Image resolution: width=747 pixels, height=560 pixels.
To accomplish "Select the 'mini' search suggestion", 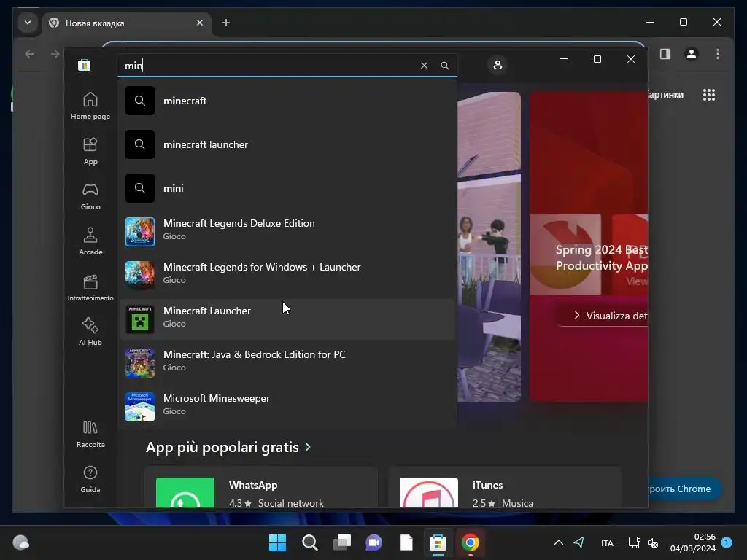I will pyautogui.click(x=287, y=188).
